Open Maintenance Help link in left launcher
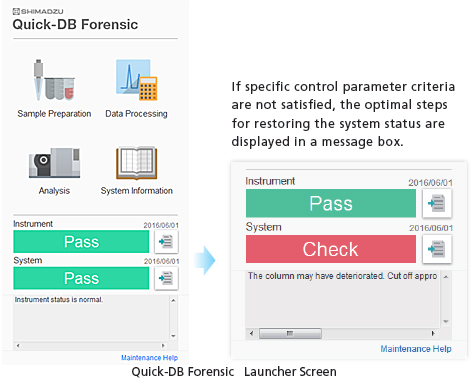Viewport: 475px width, 382px height. (x=149, y=358)
